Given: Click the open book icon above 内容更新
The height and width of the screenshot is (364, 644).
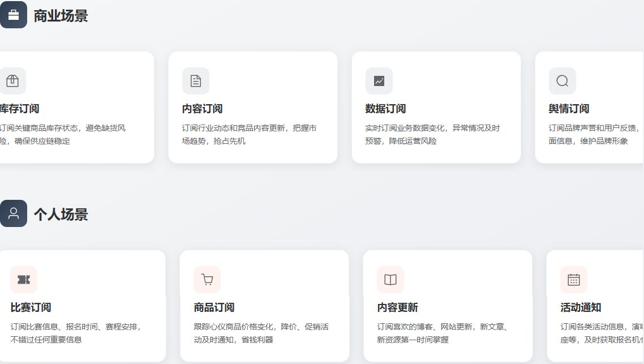Looking at the screenshot, I should 390,280.
